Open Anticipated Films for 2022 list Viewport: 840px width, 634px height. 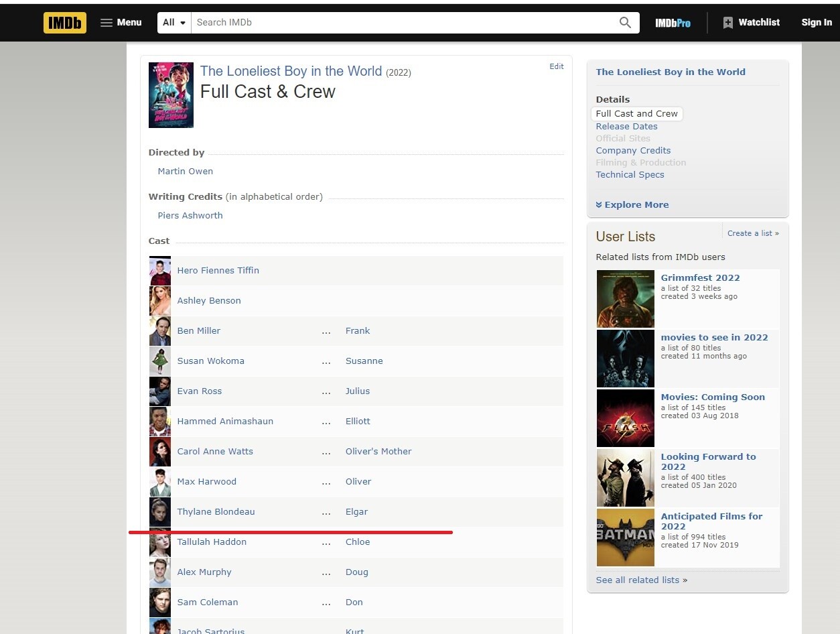(x=712, y=521)
